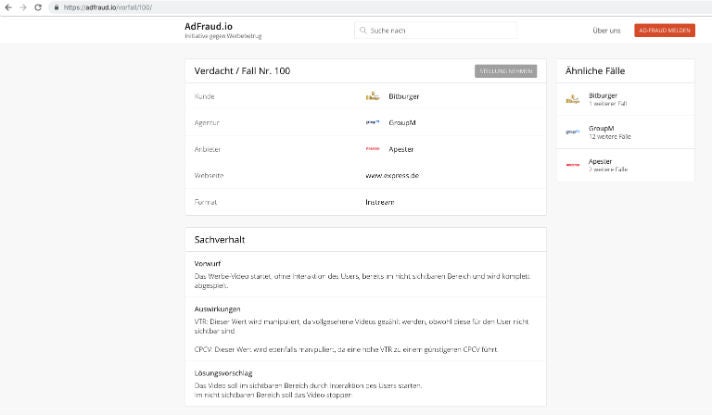Click the Bitburger logo in the Kunde row

point(372,97)
